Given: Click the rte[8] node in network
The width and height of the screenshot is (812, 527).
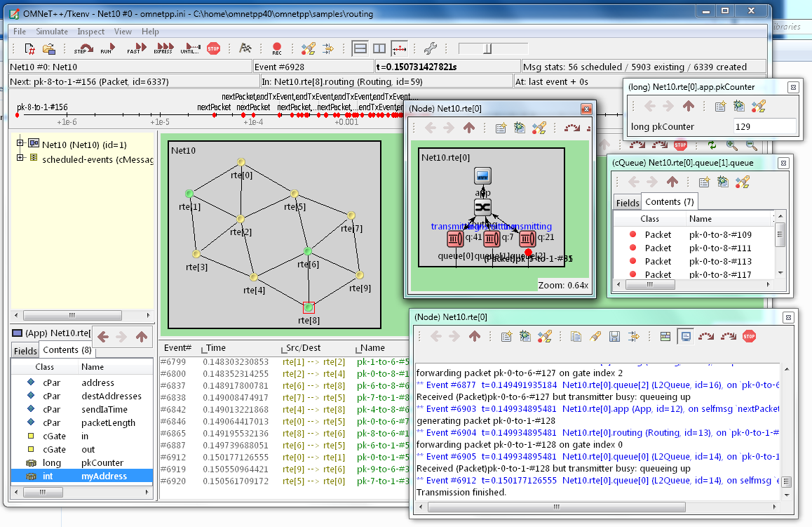Looking at the screenshot, I should pos(309,308).
